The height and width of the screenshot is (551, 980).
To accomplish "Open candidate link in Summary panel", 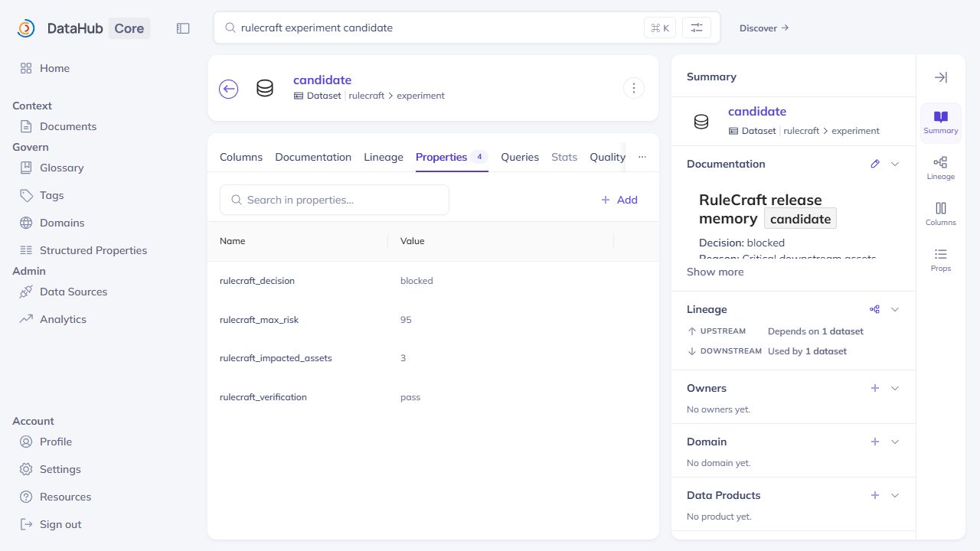I will 757,111.
